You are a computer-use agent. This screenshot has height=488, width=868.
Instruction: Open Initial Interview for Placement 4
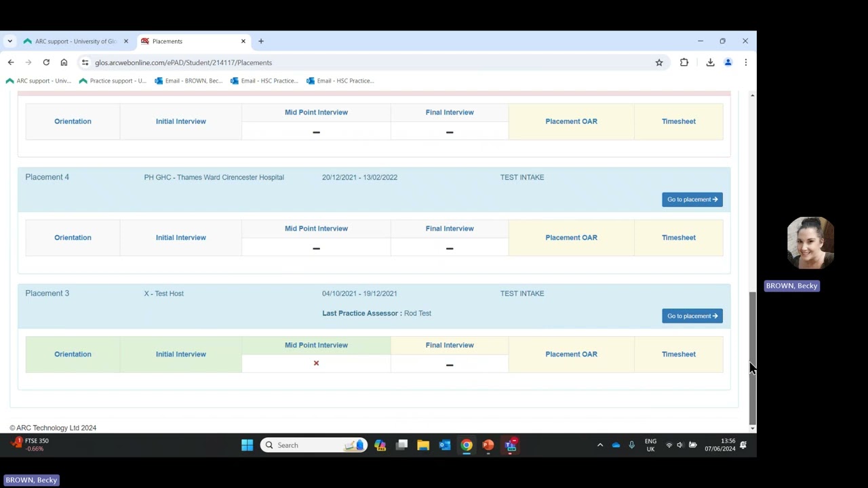point(181,238)
